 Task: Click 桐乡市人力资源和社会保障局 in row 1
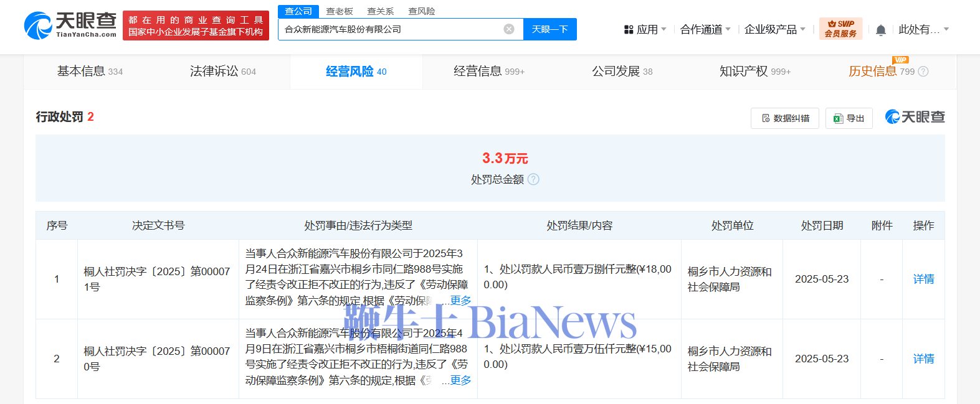coord(730,279)
